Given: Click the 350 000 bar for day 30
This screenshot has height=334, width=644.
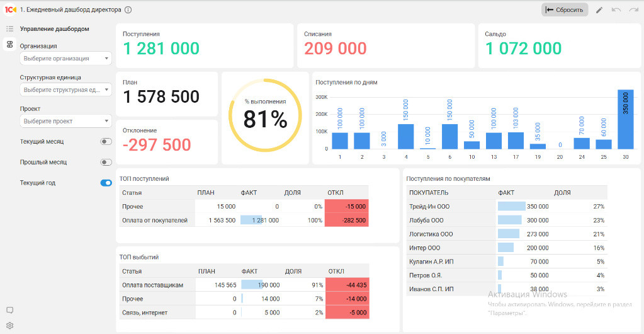Looking at the screenshot, I should (626, 119).
